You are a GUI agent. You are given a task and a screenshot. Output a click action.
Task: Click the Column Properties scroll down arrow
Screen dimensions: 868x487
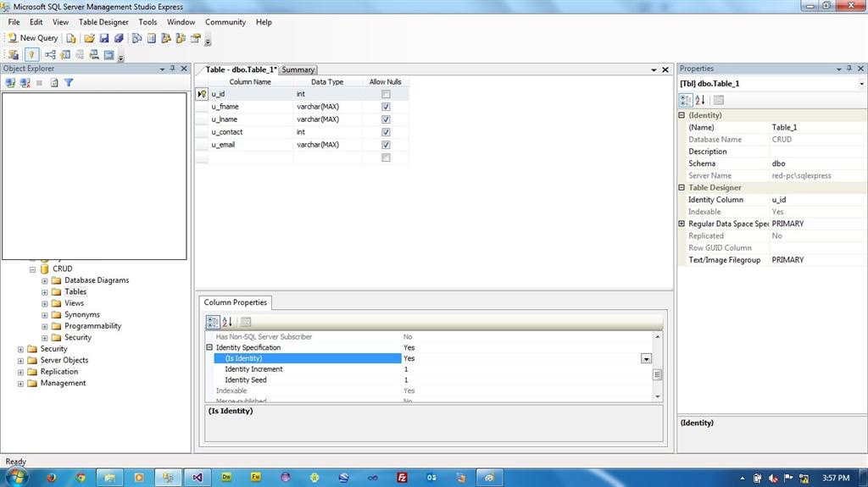click(657, 396)
